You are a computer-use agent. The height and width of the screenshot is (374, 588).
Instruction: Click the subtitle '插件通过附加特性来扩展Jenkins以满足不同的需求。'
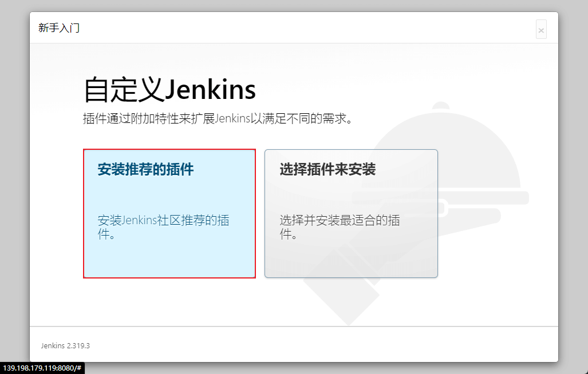tap(218, 119)
